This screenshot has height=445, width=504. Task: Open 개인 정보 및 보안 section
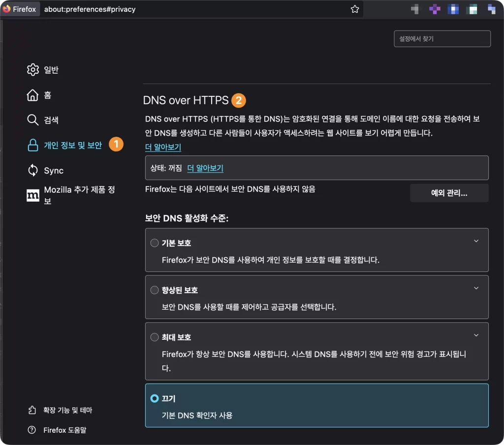[x=73, y=145]
